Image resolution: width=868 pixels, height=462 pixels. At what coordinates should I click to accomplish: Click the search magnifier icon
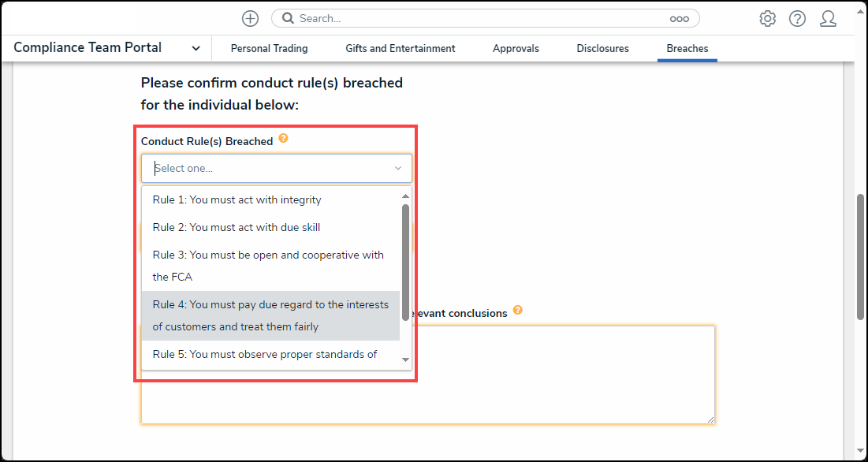pos(288,17)
